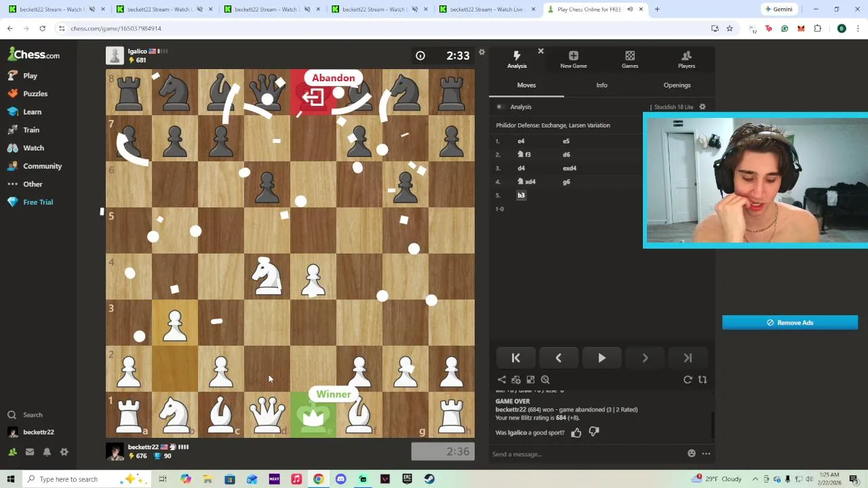Turn off the Analysis engine toggle
This screenshot has width=868, height=488.
(499, 107)
